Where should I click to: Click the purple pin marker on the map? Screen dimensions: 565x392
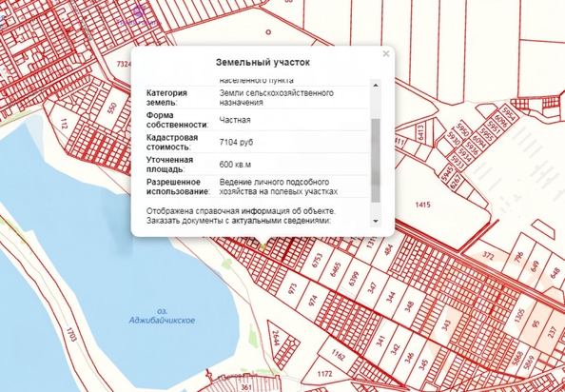pyautogui.click(x=139, y=10)
